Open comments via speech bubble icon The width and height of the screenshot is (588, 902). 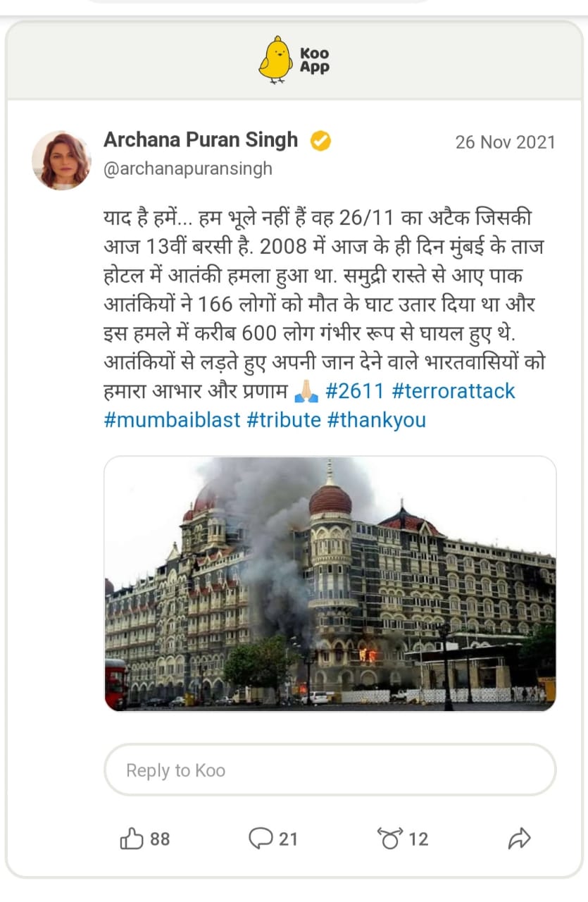(x=260, y=839)
